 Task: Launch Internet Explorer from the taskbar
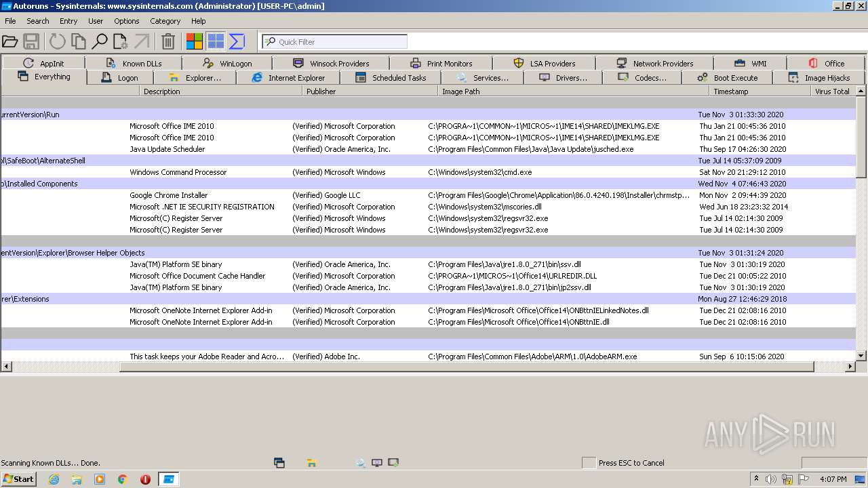(54, 479)
